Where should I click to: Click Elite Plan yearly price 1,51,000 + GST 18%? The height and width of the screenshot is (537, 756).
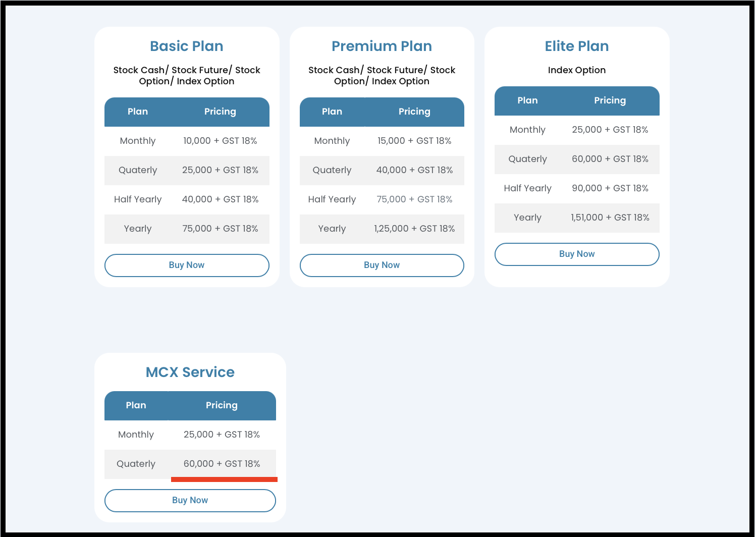tap(610, 218)
